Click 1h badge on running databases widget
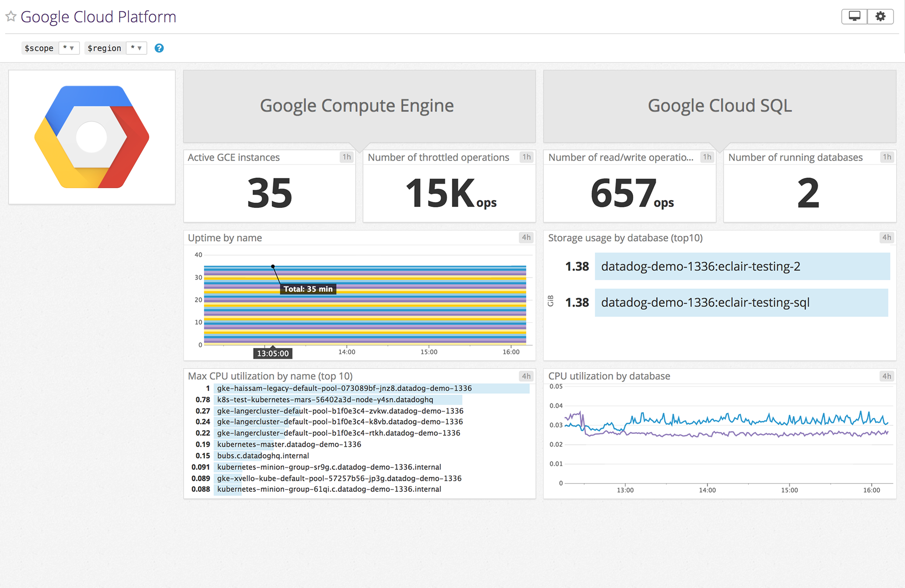905x588 pixels. (x=887, y=157)
